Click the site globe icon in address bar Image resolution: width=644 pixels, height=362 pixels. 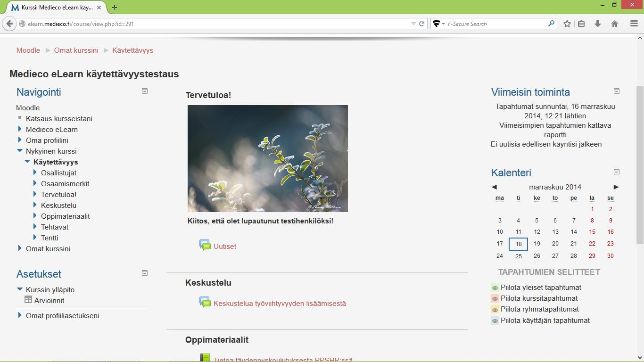coord(22,24)
